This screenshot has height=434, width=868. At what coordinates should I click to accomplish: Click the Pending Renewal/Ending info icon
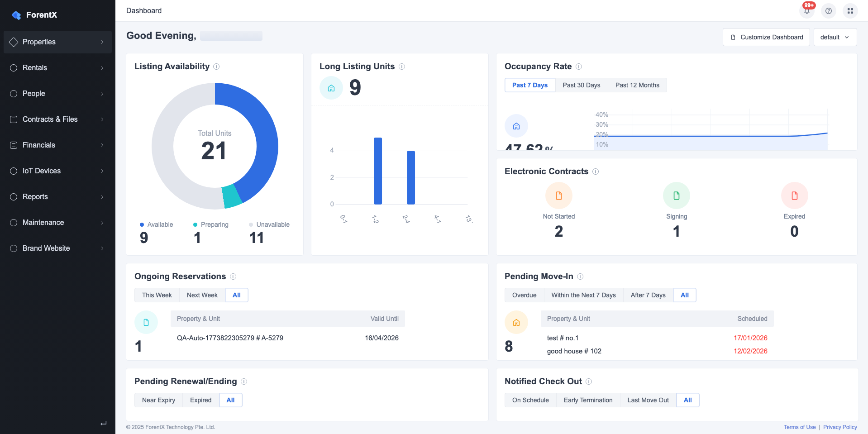point(243,382)
